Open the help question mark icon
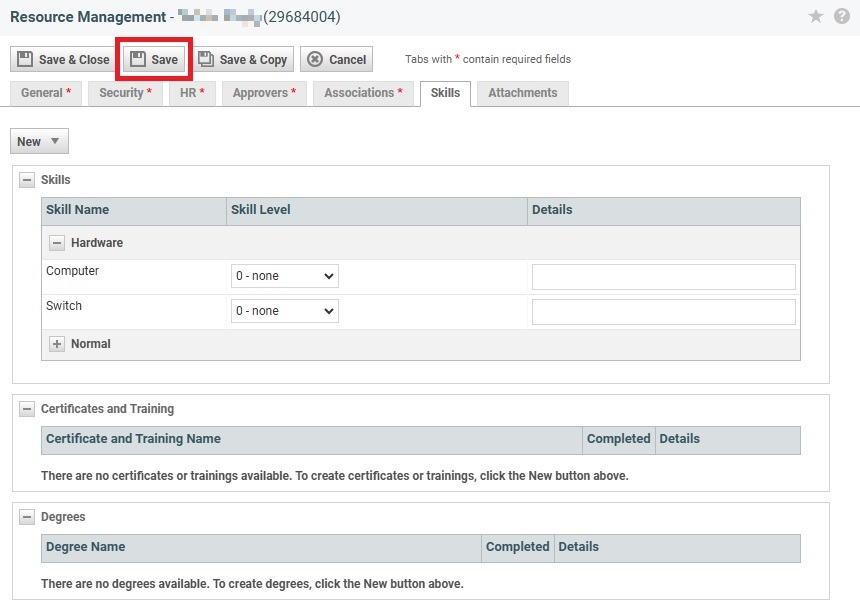The height and width of the screenshot is (612, 860). 841,17
